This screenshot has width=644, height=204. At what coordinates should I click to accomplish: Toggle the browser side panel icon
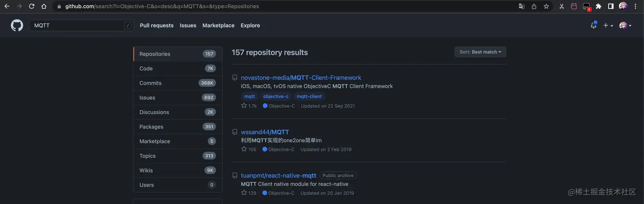[x=611, y=6]
